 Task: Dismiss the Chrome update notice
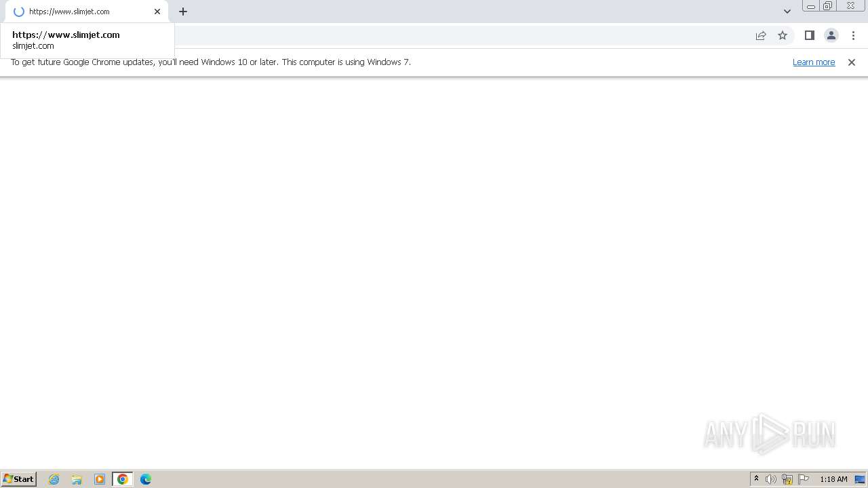click(x=852, y=62)
